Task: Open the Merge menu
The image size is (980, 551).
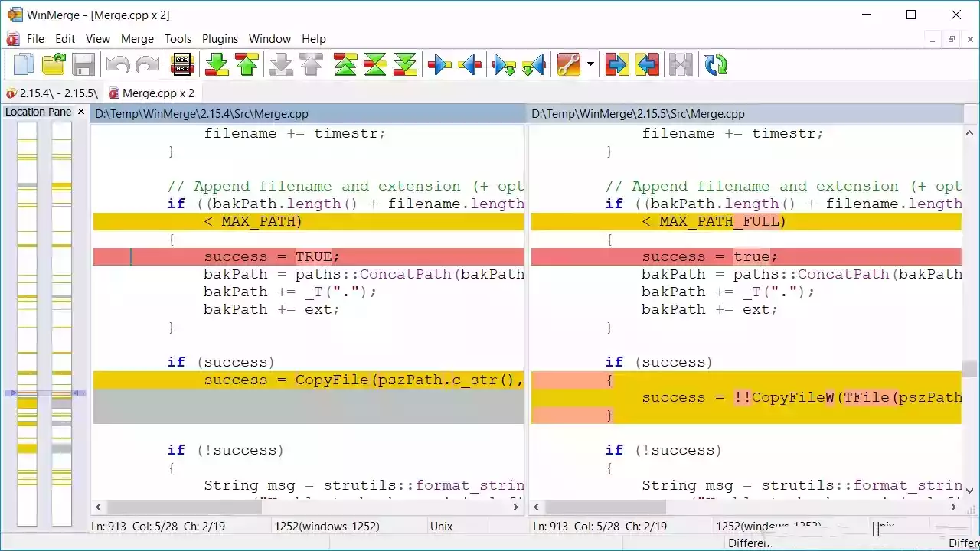Action: (x=138, y=38)
